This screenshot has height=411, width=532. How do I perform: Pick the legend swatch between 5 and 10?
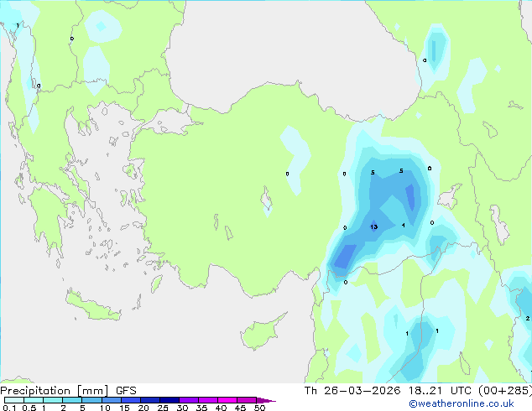91,400
